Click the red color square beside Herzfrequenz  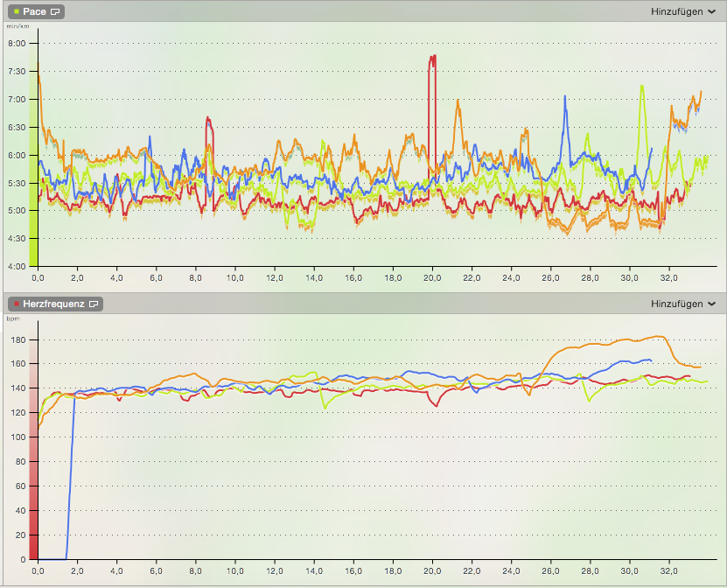tap(17, 304)
